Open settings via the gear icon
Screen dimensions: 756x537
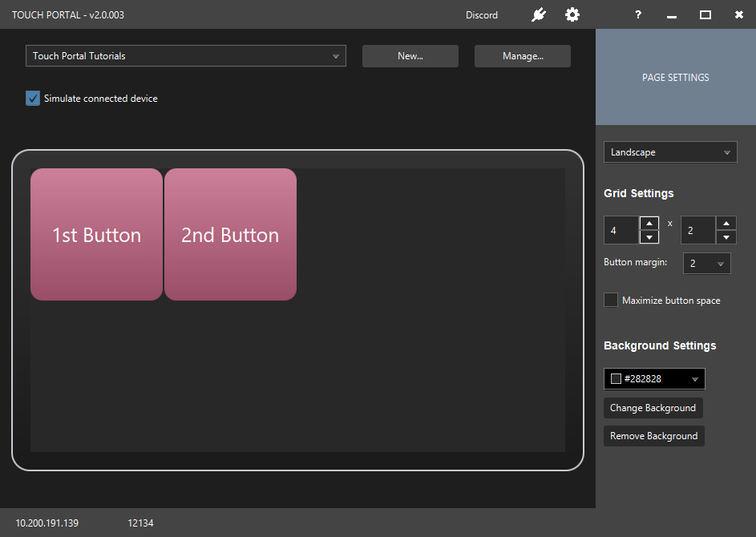[x=572, y=14]
